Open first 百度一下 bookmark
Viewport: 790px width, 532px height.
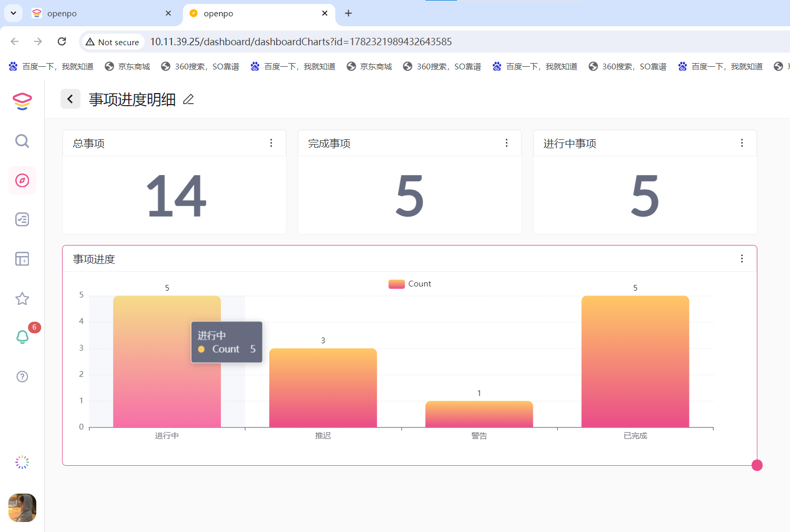coord(52,66)
